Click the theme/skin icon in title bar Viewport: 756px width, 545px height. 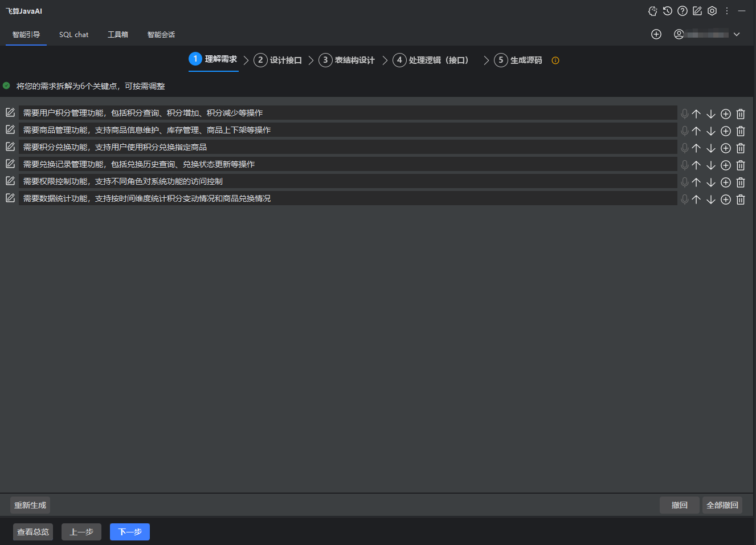coord(653,11)
